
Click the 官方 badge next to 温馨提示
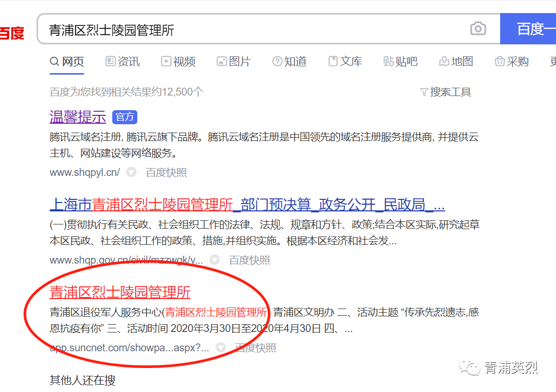[x=124, y=117]
